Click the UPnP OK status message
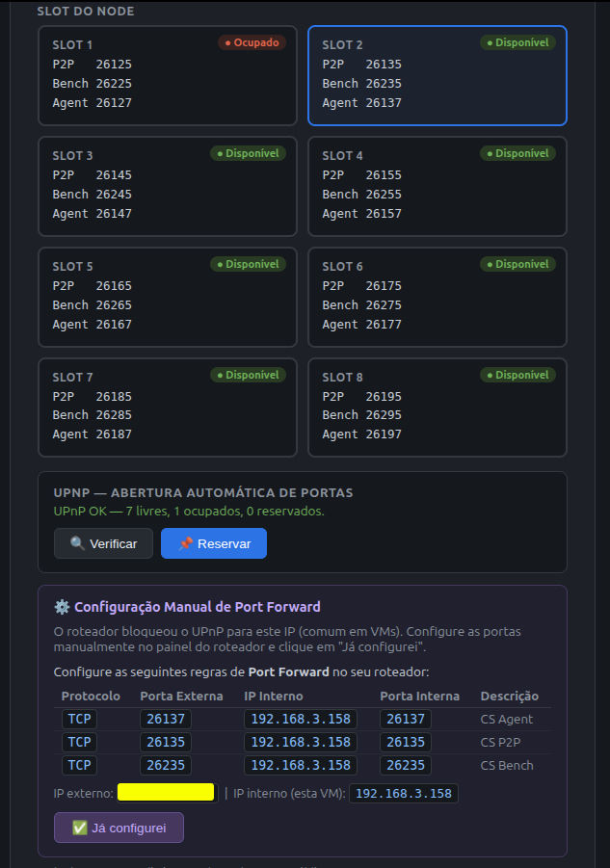The image size is (610, 868). [x=189, y=511]
